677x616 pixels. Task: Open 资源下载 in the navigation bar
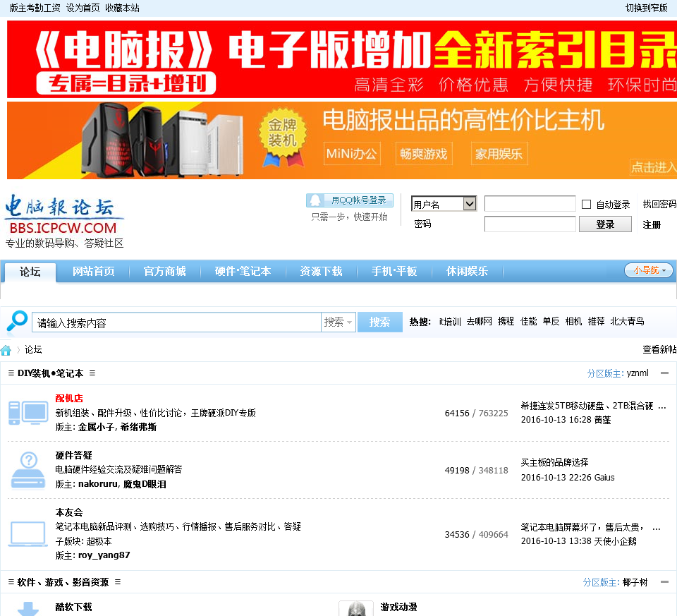click(322, 271)
